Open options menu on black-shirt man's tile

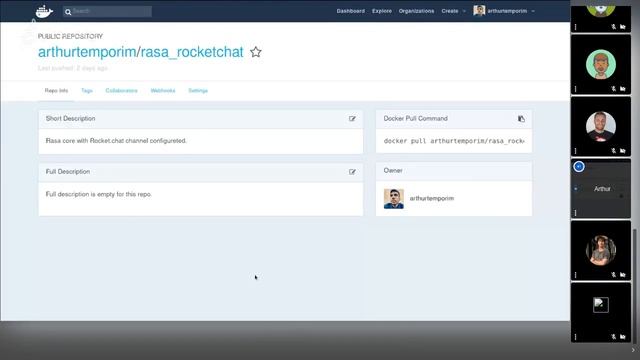tap(576, 151)
